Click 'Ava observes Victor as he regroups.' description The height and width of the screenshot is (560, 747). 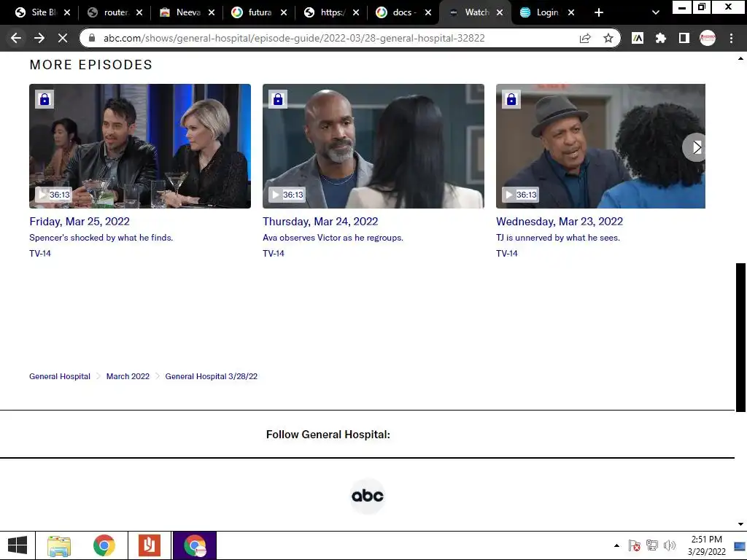(333, 238)
